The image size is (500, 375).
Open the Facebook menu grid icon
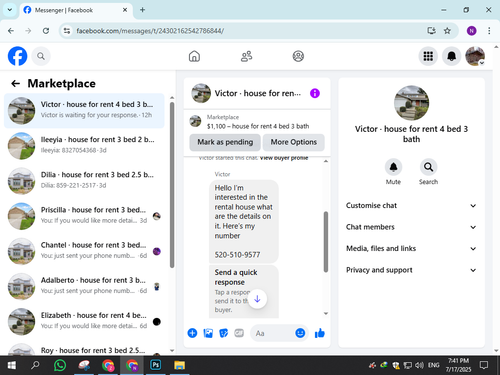coord(428,56)
